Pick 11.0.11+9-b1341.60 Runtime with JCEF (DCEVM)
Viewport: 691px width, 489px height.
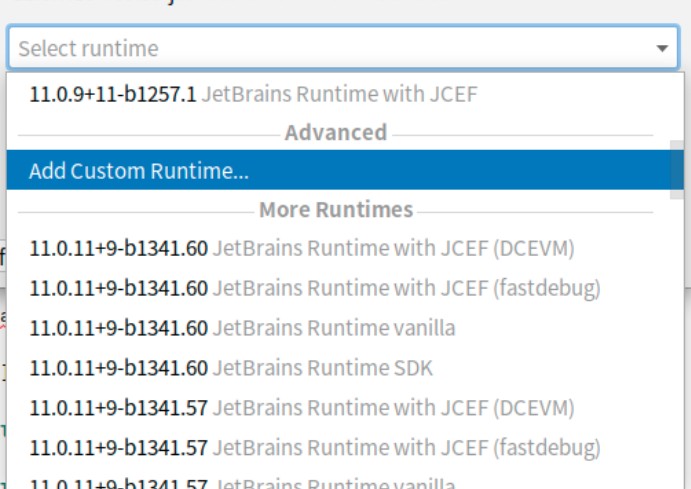pyautogui.click(x=345, y=248)
